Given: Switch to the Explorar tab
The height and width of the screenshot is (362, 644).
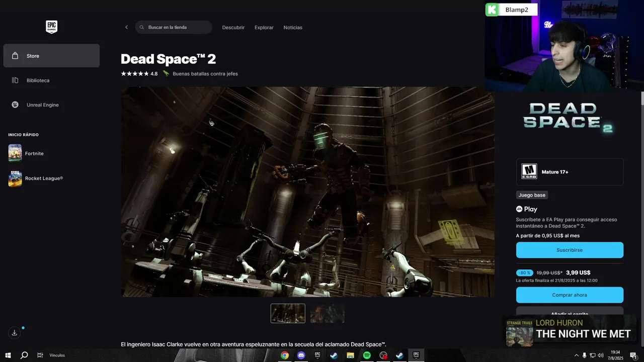Looking at the screenshot, I should click(x=264, y=28).
